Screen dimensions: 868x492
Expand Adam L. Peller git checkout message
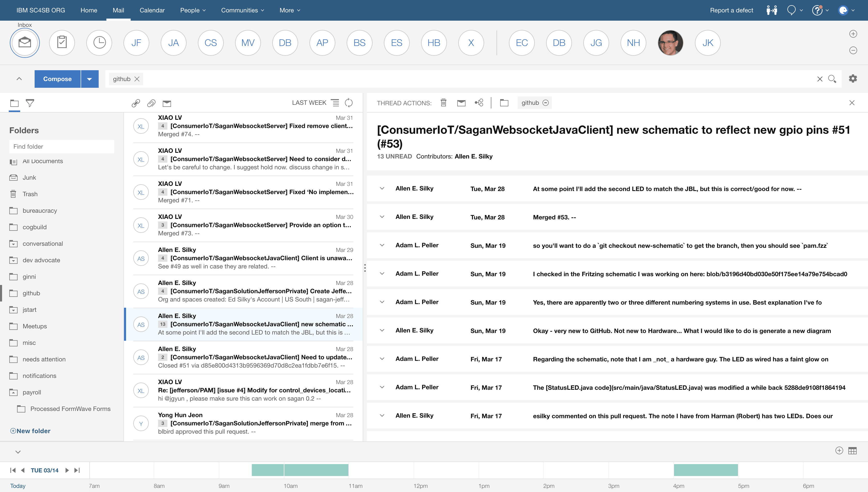click(x=382, y=245)
